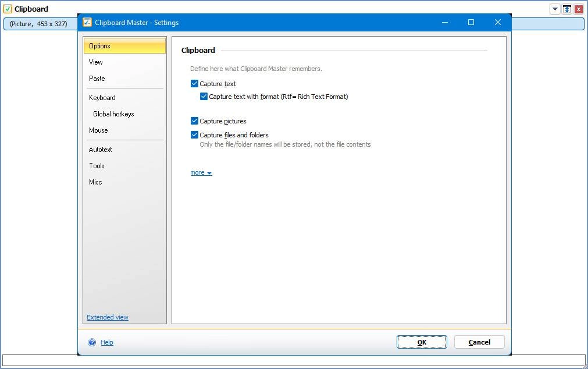Select the Picture 453 x 327 clipboard entry
The width and height of the screenshot is (588, 369).
pos(294,24)
